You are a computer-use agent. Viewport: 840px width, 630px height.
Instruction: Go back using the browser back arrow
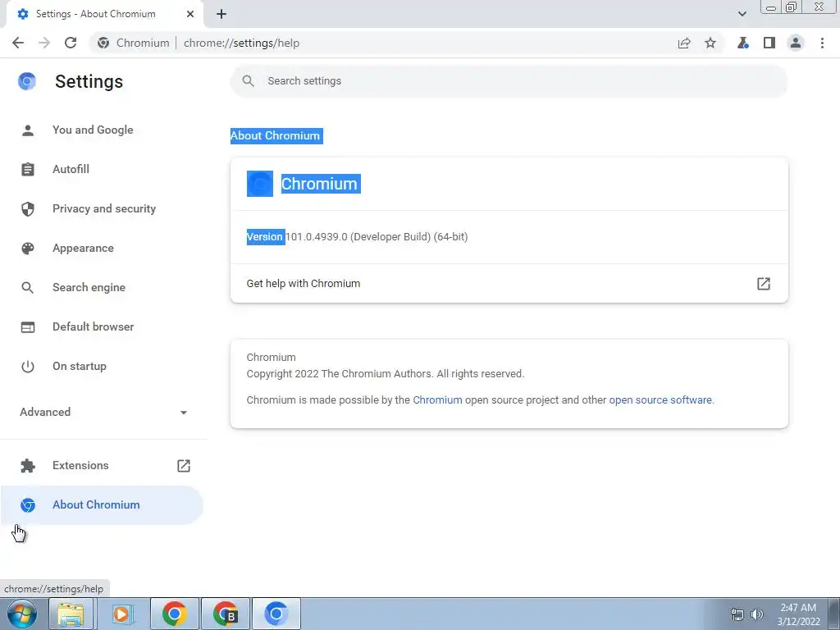[18, 43]
